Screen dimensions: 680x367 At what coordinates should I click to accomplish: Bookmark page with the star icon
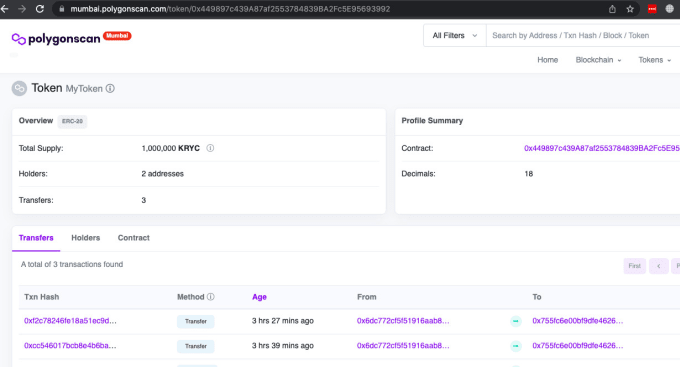tap(630, 9)
